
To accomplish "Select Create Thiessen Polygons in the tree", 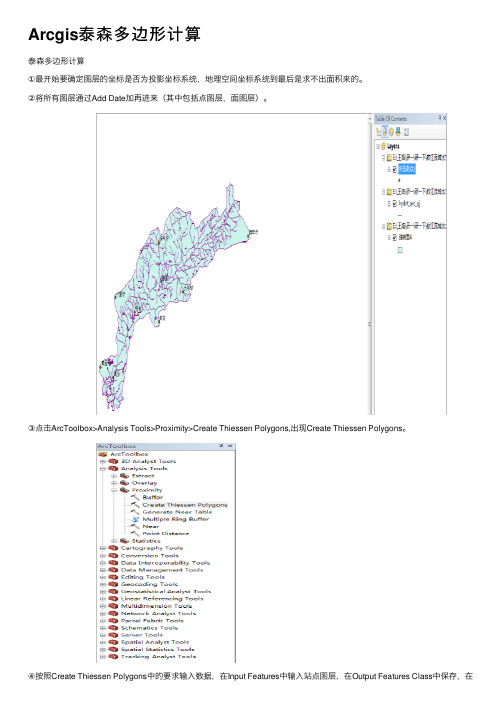I will [x=185, y=505].
